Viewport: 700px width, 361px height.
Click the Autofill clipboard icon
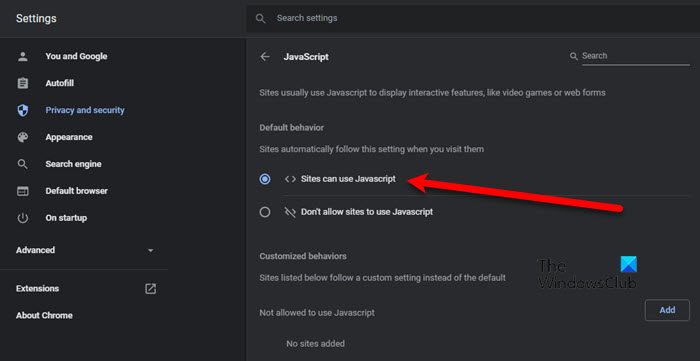(22, 83)
